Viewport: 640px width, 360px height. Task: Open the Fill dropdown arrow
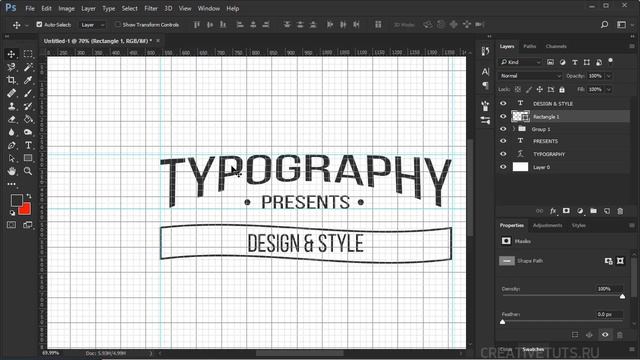point(609,89)
